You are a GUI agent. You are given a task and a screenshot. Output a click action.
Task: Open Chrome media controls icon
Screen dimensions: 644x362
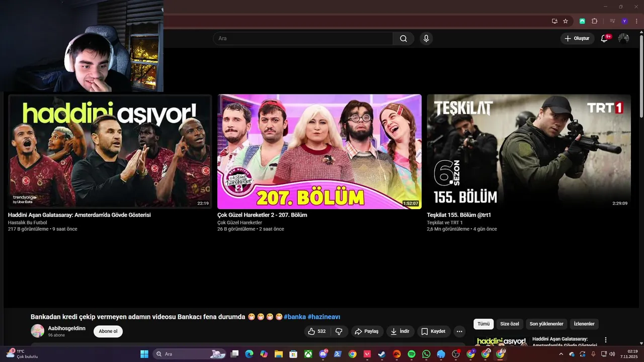612,21
